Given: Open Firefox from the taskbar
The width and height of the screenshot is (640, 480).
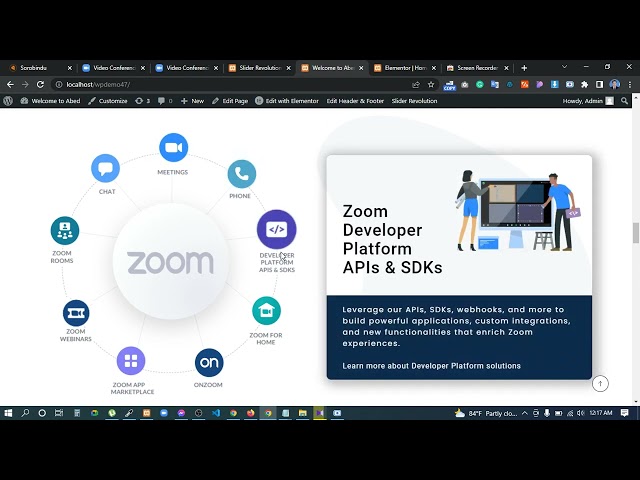Looking at the screenshot, I should [x=251, y=413].
